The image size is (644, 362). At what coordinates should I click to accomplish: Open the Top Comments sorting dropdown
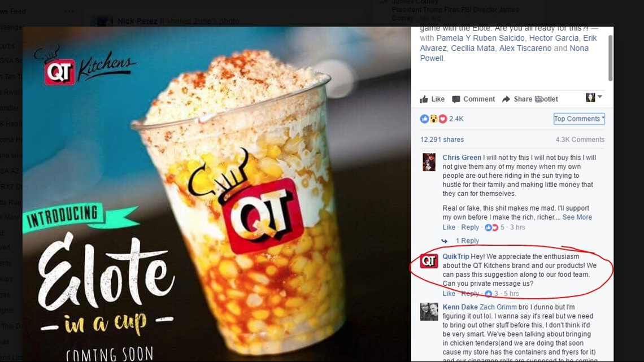pyautogui.click(x=579, y=119)
